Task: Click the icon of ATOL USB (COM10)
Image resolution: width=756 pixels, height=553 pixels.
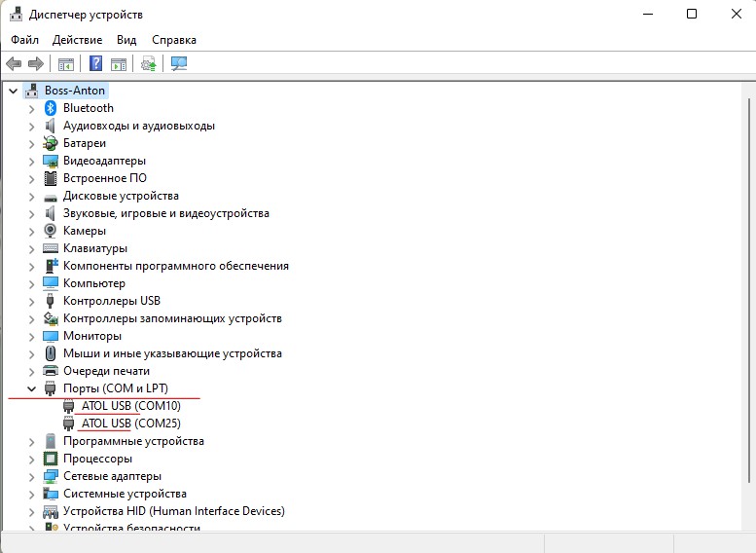Action: point(68,406)
